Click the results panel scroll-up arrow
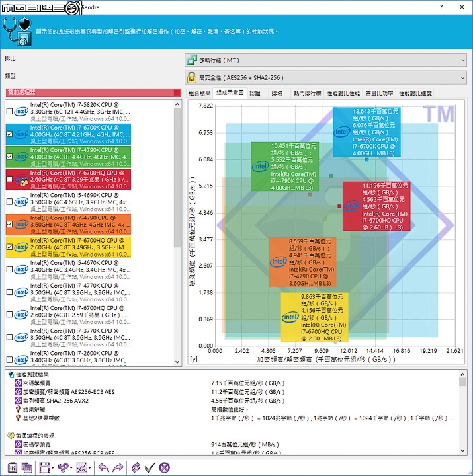The image size is (473, 476). coord(462,374)
